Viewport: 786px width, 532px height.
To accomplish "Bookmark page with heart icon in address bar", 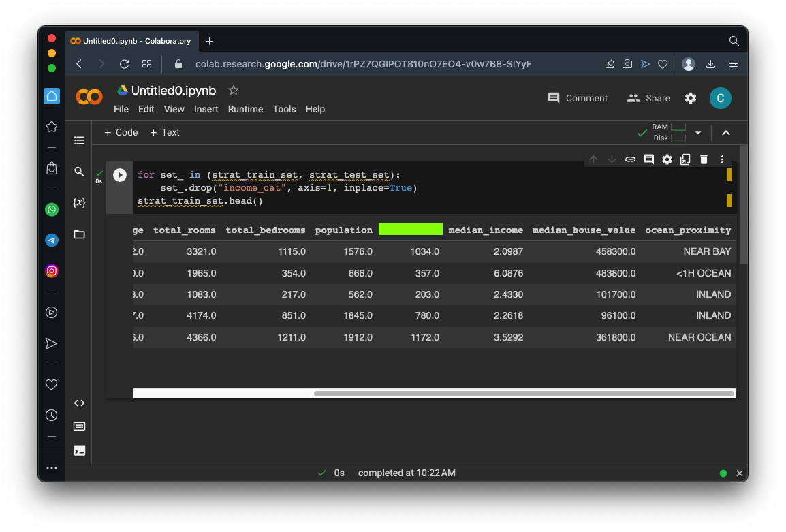I will (x=662, y=64).
